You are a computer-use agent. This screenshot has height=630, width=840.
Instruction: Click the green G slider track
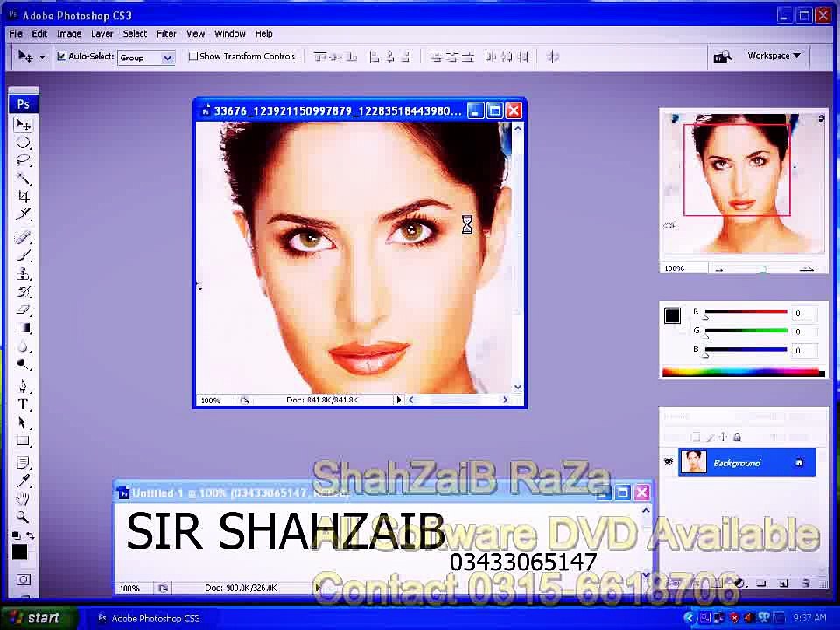[x=745, y=331]
